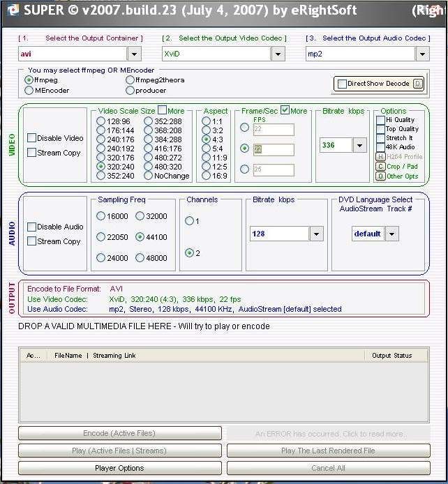Select NoChange video scale option
The width and height of the screenshot is (448, 484).
pyautogui.click(x=148, y=176)
